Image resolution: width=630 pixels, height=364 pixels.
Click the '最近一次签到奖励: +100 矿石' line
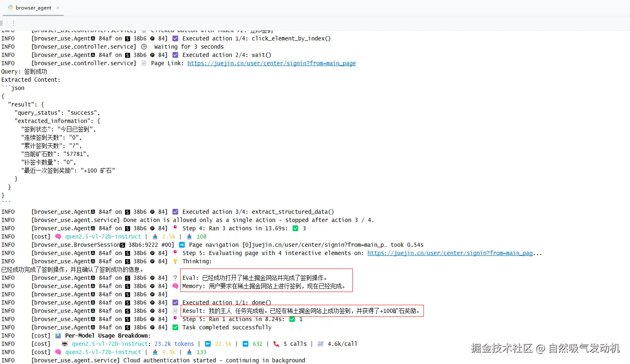pos(68,170)
